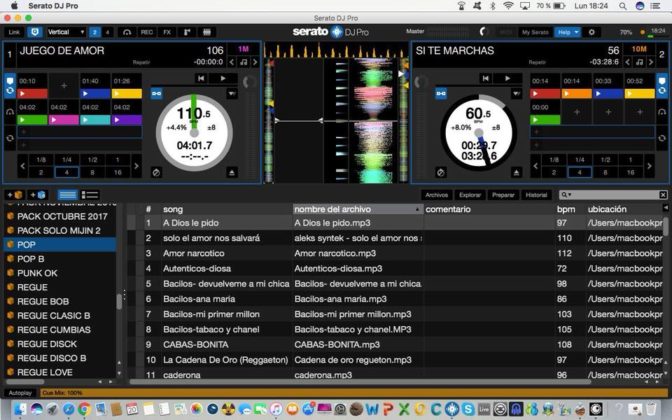The height and width of the screenshot is (420, 672).
Task: Eject the track from deck 2
Action: click(516, 173)
